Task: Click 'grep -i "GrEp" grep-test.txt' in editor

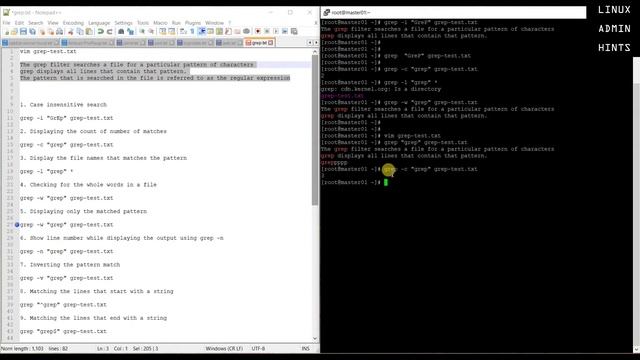Action: (x=67, y=118)
